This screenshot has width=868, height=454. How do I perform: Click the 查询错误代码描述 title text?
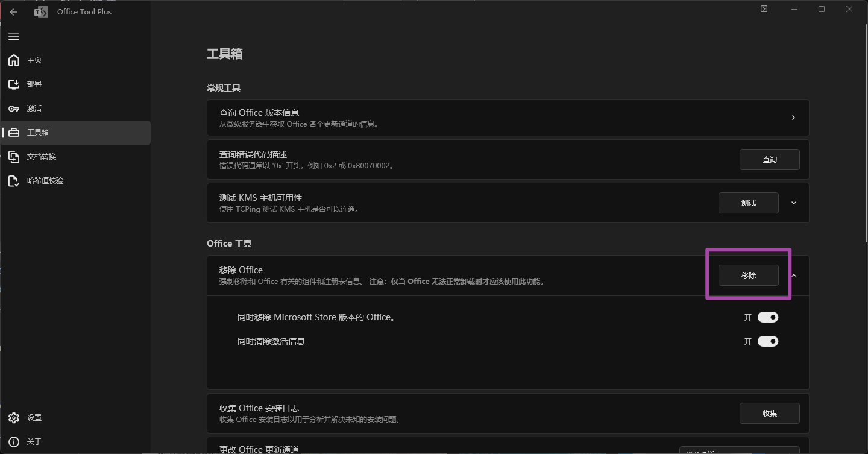click(x=253, y=154)
